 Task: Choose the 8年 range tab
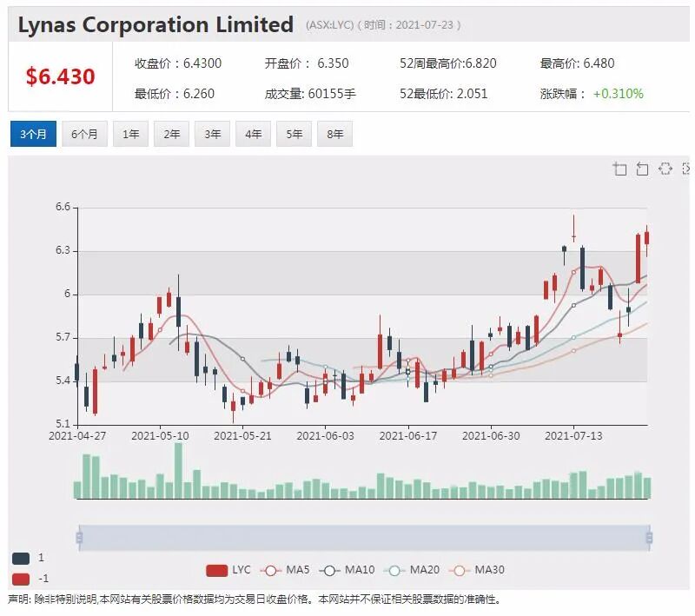pos(334,134)
